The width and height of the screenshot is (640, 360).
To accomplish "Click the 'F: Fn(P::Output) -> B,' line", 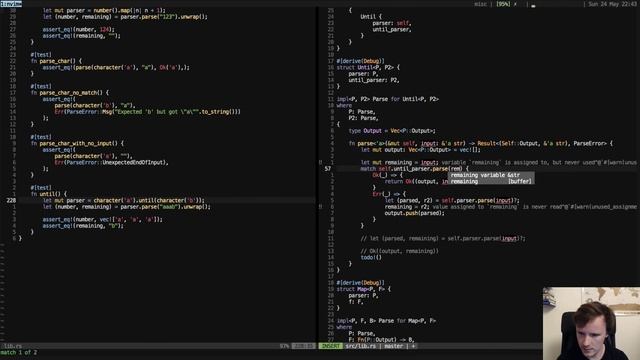I will (382, 340).
